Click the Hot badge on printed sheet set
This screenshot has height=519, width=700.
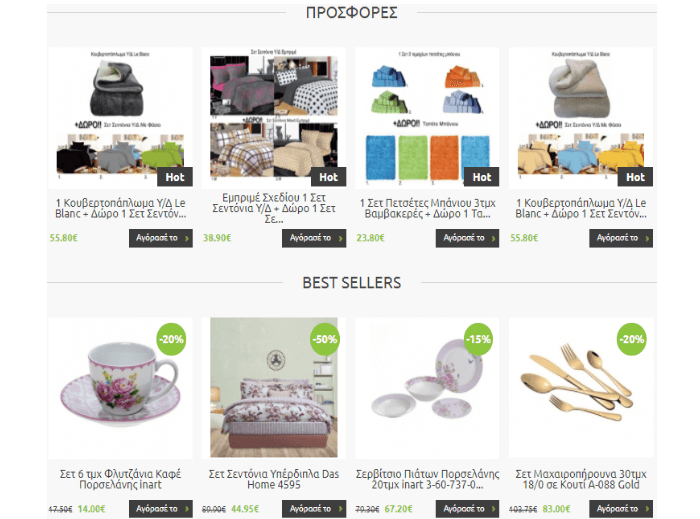coord(329,177)
